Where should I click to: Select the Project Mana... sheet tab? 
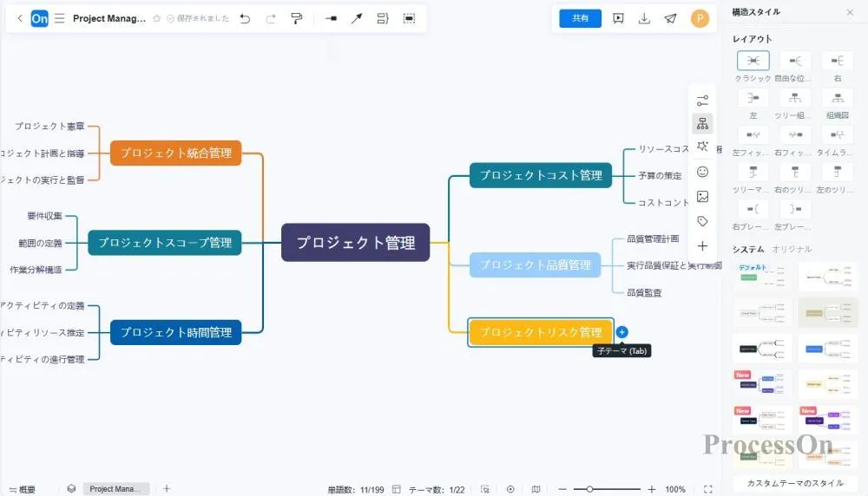[115, 489]
